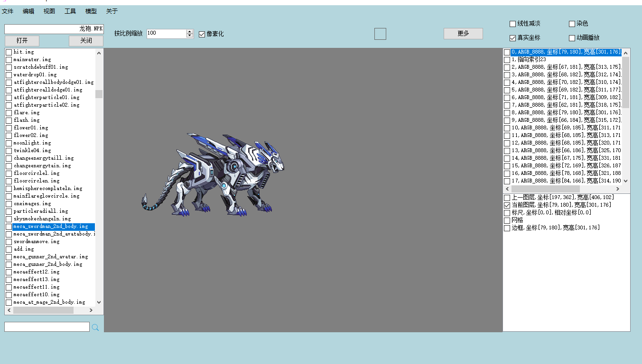Screen dimensions: 642x364
Task: Toggle the 像素化 checkbox
Action: point(202,34)
